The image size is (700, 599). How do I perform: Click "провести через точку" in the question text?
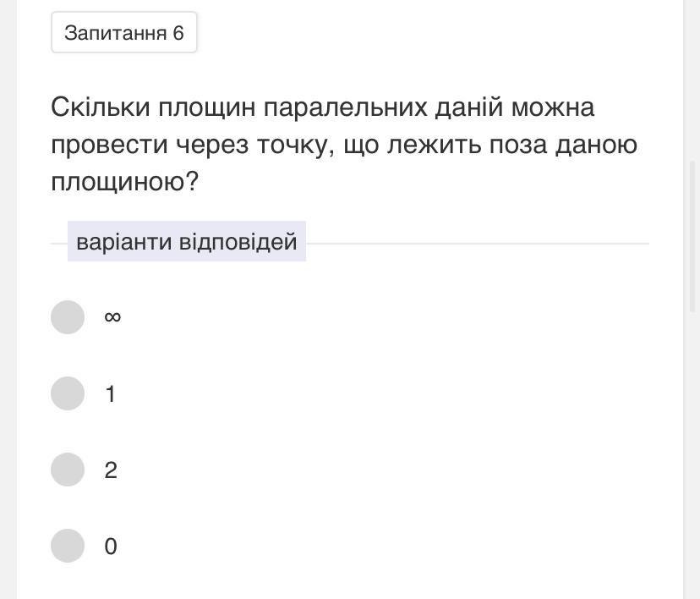point(186,145)
